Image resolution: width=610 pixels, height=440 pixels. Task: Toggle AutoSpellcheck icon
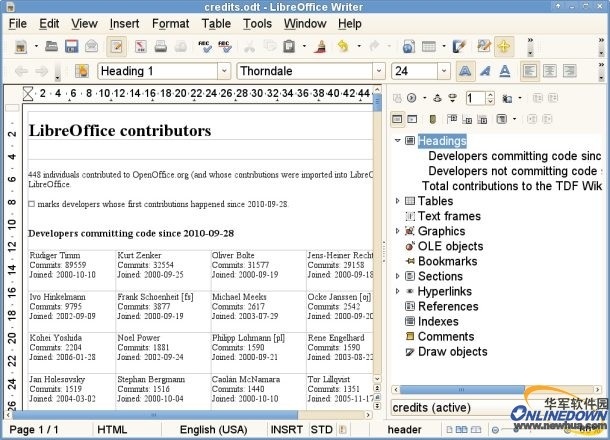click(x=225, y=46)
